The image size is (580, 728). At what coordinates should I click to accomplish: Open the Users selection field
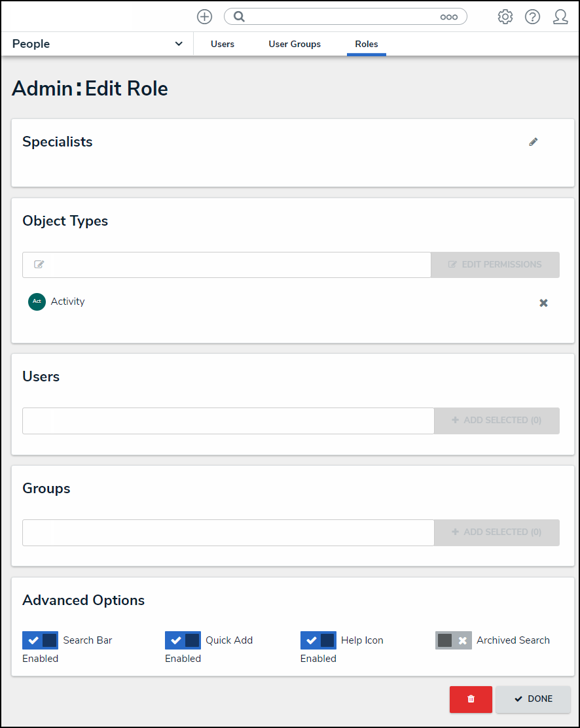pos(228,421)
